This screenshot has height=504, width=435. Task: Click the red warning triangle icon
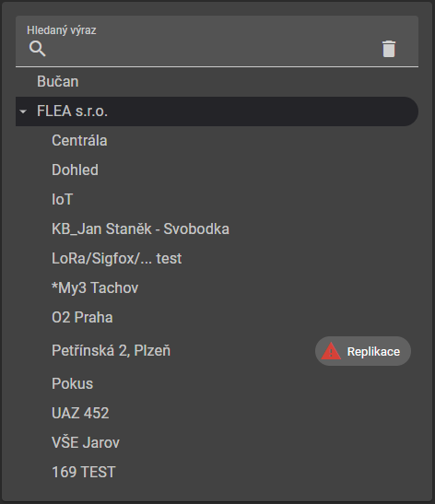(331, 351)
